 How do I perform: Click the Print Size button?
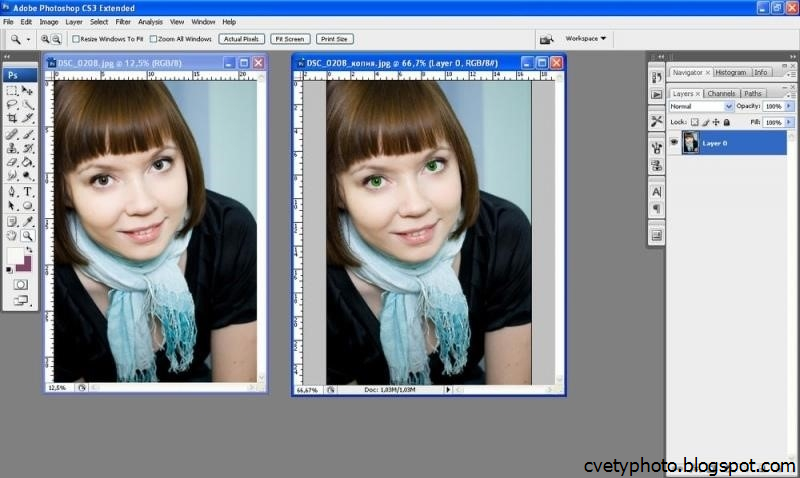tap(334, 39)
